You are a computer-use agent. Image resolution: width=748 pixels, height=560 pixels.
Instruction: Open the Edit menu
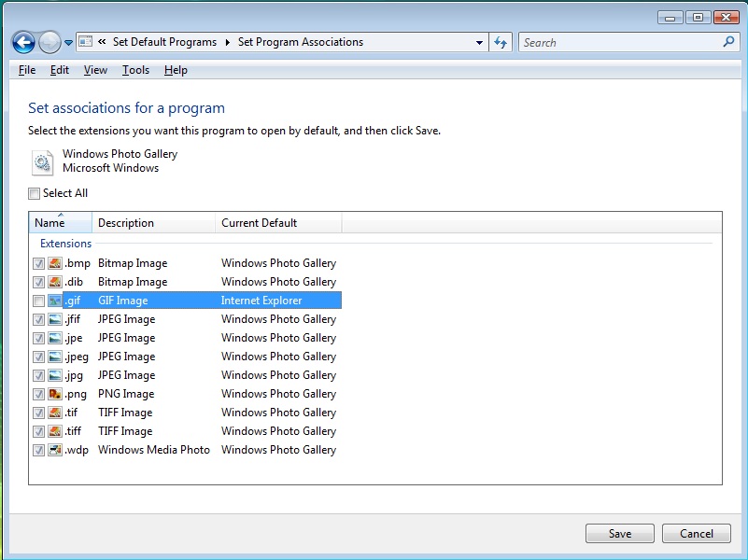tap(60, 70)
